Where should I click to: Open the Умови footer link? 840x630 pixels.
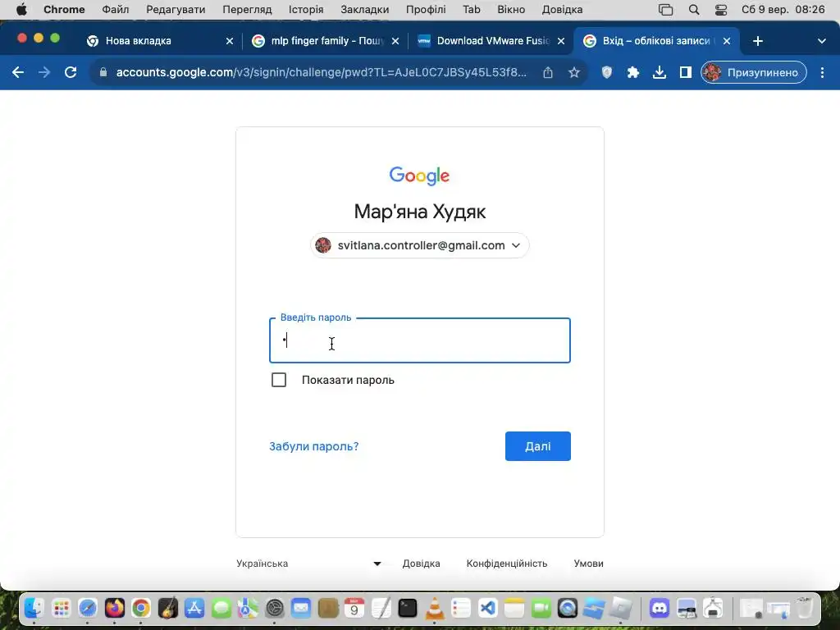pyautogui.click(x=588, y=564)
